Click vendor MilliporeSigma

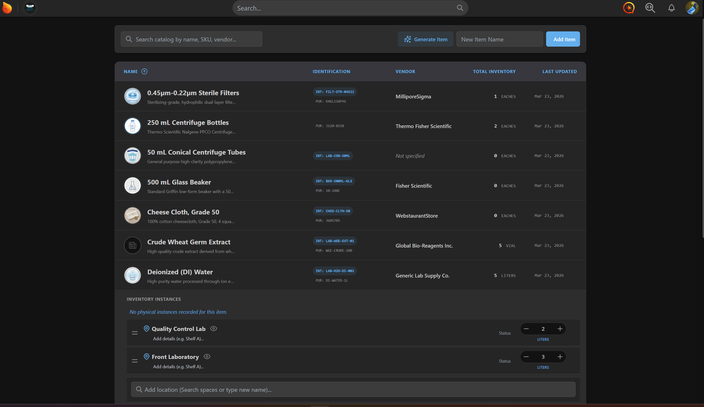pyautogui.click(x=413, y=97)
